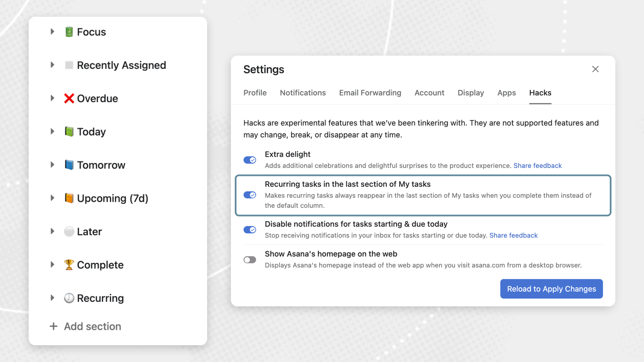Enable Show Asana's homepage on the web
Viewport: 644px width, 362px height.
click(250, 259)
